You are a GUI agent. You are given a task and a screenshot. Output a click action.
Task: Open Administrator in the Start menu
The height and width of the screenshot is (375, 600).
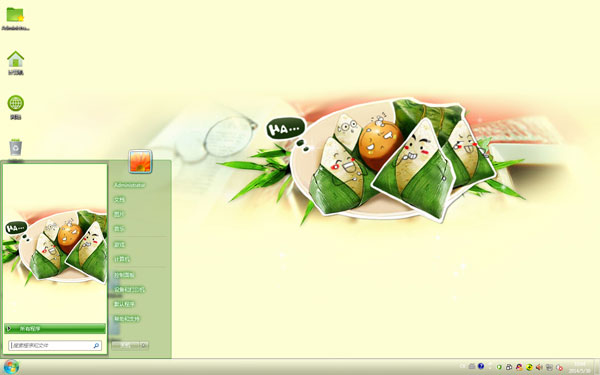(x=130, y=185)
